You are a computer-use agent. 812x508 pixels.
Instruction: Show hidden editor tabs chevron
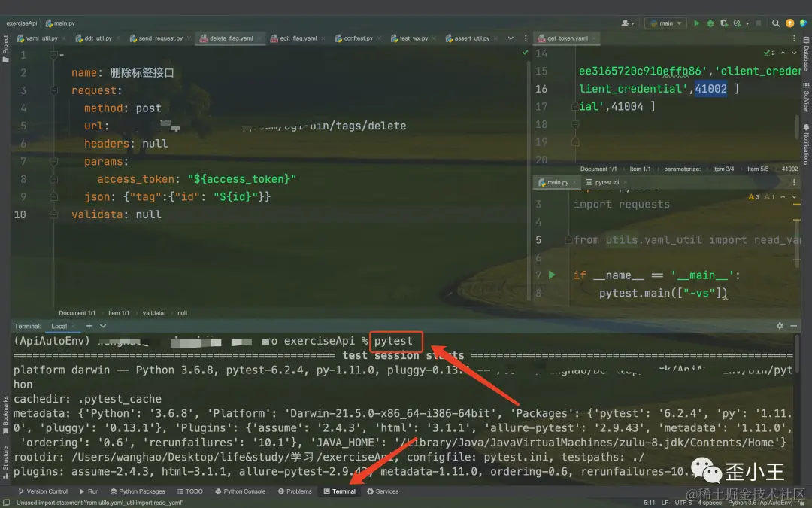[x=511, y=38]
